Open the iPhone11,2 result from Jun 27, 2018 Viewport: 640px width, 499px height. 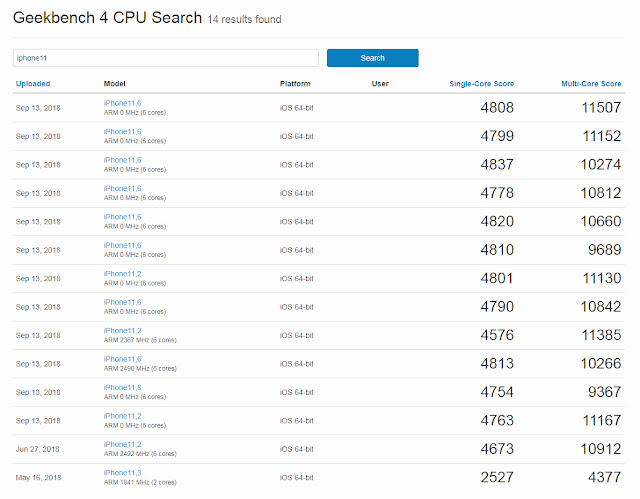[x=122, y=444]
